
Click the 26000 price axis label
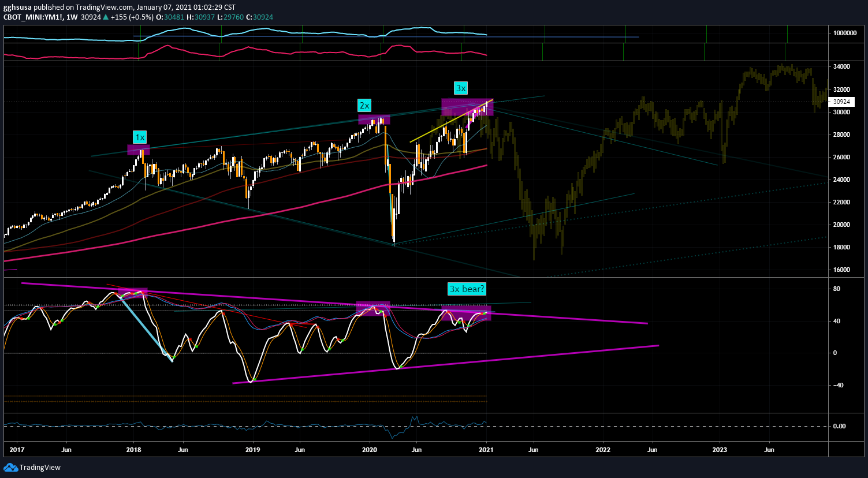tap(841, 158)
